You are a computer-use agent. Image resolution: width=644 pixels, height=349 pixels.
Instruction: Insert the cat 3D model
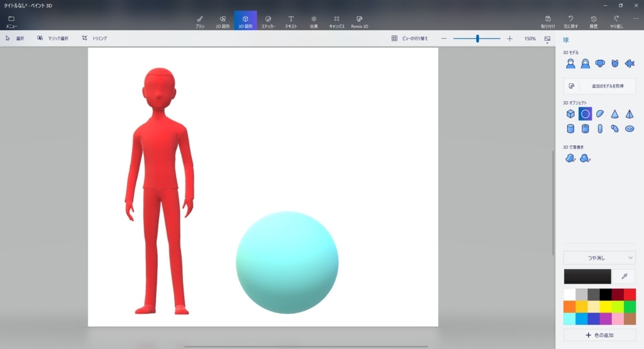tap(615, 64)
